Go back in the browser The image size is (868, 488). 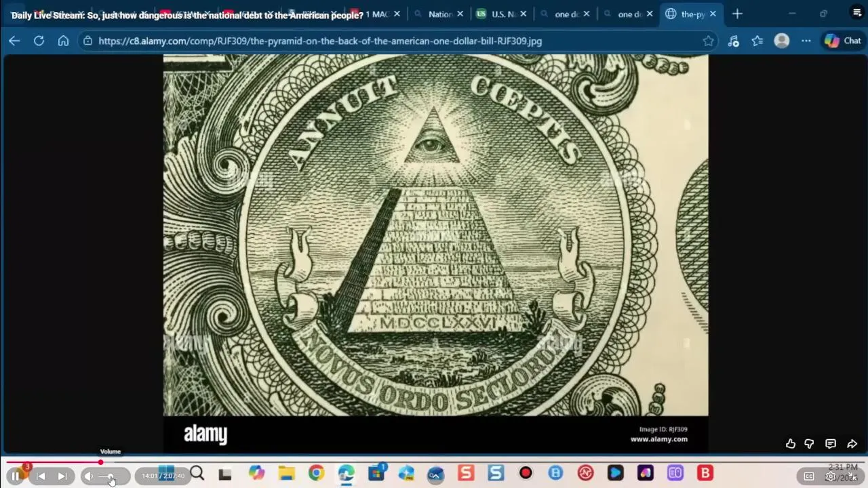[x=14, y=41]
